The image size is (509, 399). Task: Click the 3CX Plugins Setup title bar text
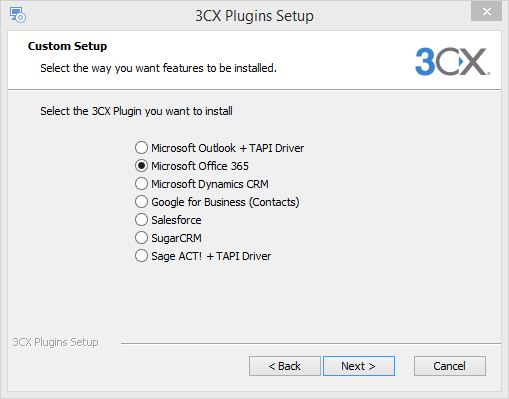tap(254, 16)
